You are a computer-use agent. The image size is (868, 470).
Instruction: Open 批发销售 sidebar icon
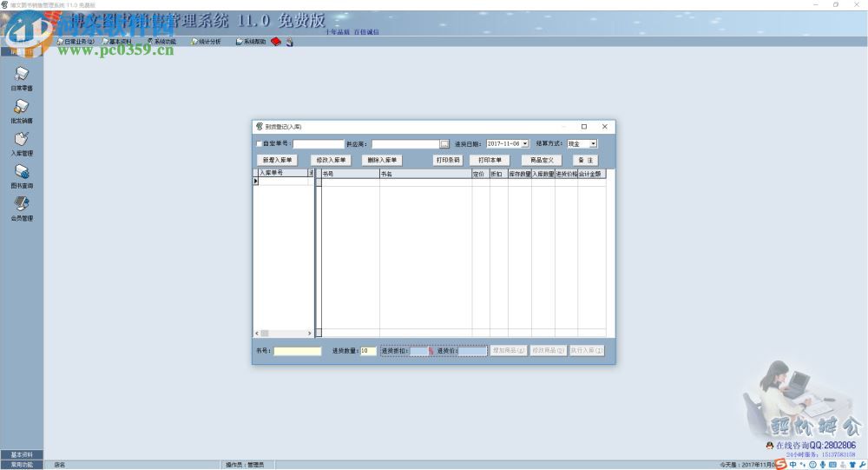(22, 111)
